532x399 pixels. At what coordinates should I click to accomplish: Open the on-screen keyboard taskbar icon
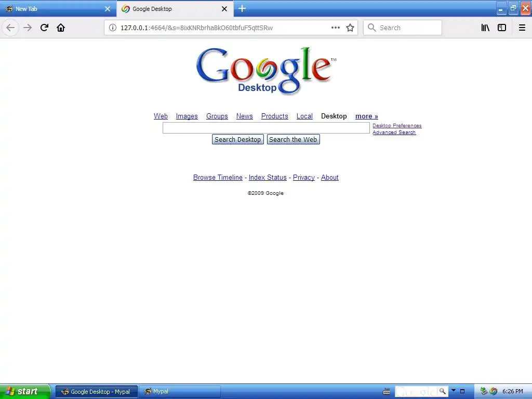(x=386, y=392)
